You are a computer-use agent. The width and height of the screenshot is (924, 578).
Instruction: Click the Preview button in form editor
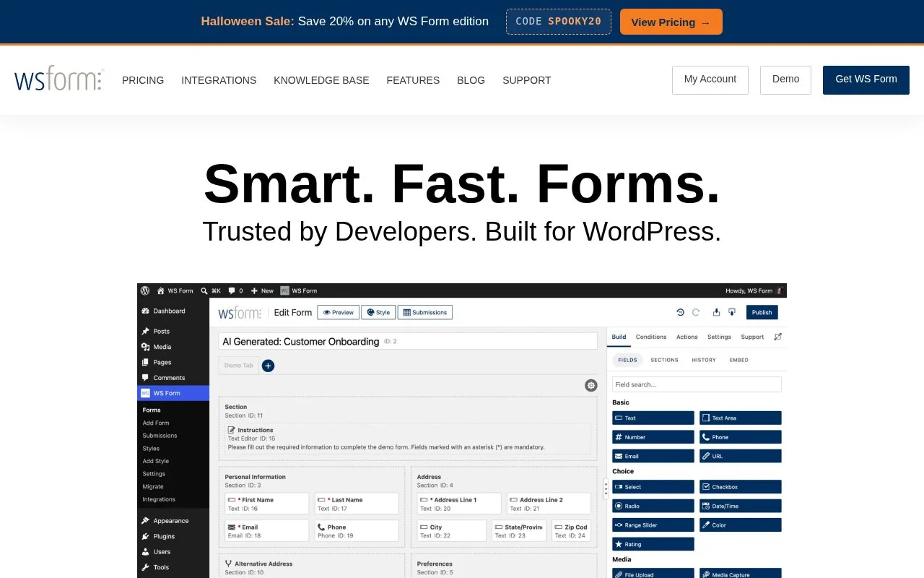(x=338, y=312)
